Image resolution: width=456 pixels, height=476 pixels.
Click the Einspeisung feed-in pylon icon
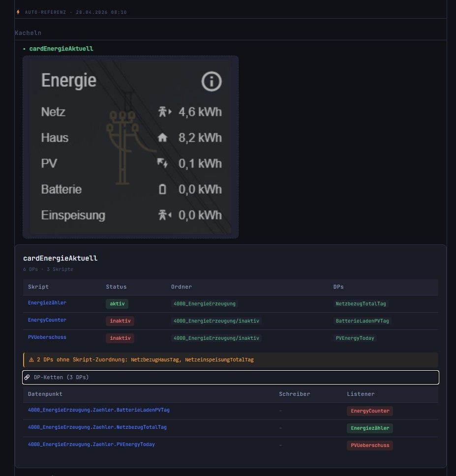click(x=164, y=215)
